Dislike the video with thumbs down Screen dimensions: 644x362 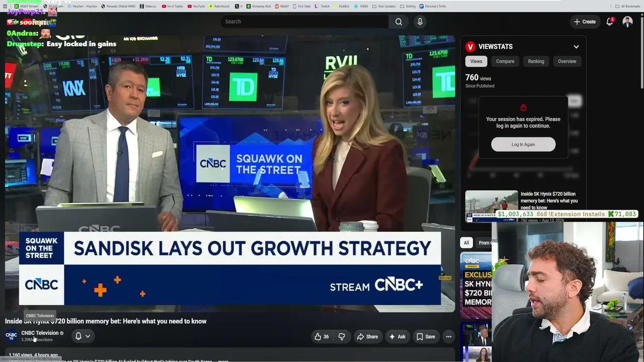342,336
